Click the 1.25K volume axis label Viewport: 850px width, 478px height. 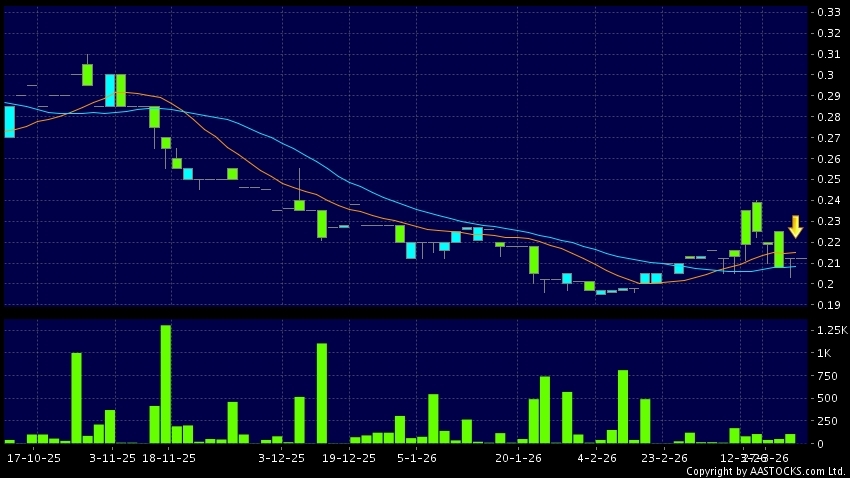[x=831, y=330]
